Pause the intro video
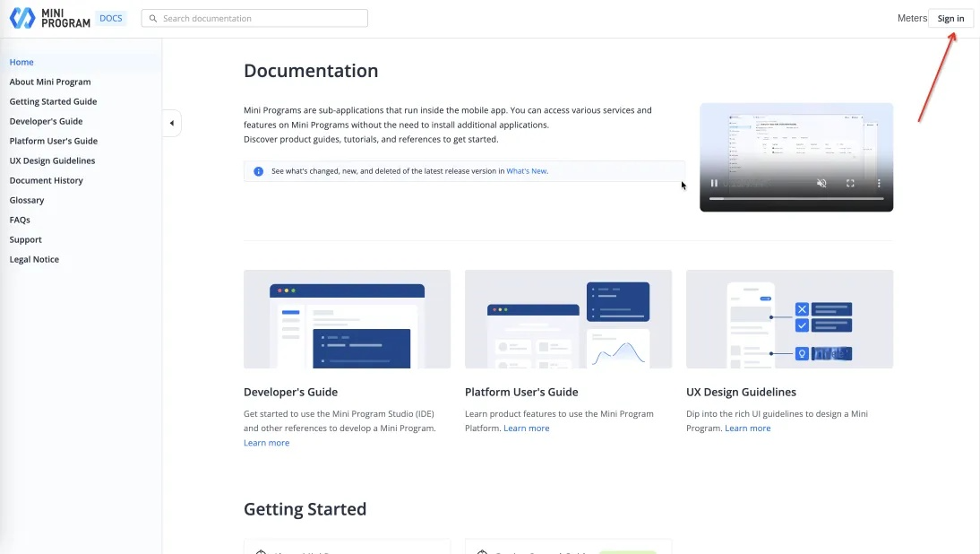This screenshot has width=980, height=554. [x=714, y=183]
